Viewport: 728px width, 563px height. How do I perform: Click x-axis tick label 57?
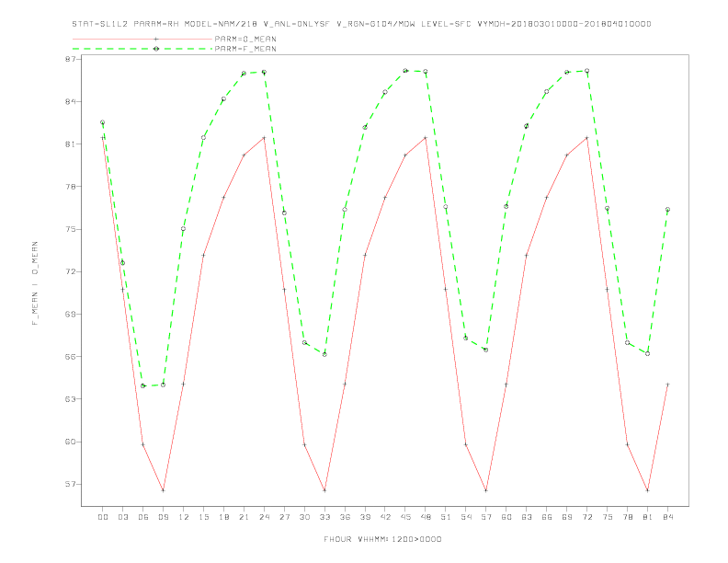tap(486, 517)
